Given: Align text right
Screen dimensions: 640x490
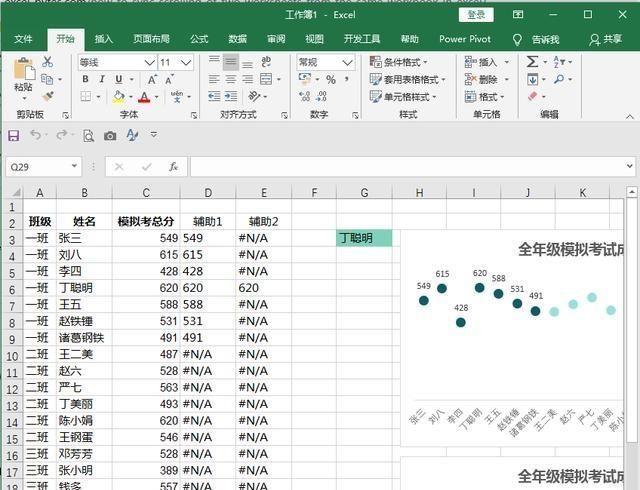Looking at the screenshot, I should [x=247, y=79].
